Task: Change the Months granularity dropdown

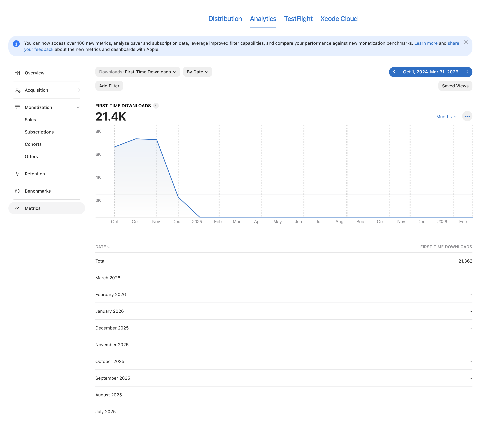Action: coord(446,116)
